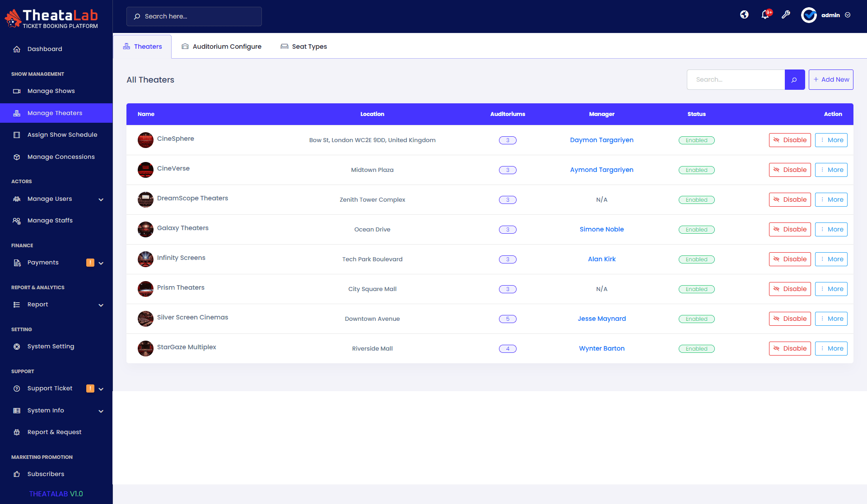Disable the StarGaze Multiplex theater

click(x=790, y=349)
